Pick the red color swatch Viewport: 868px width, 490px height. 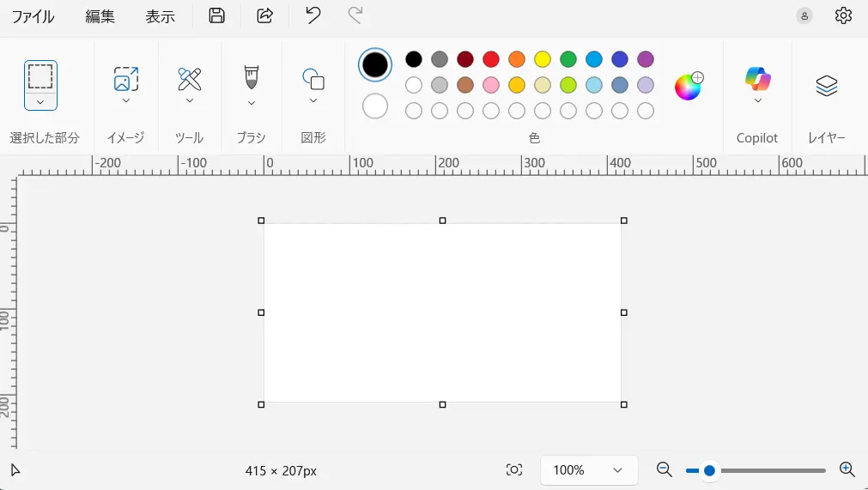(x=491, y=59)
